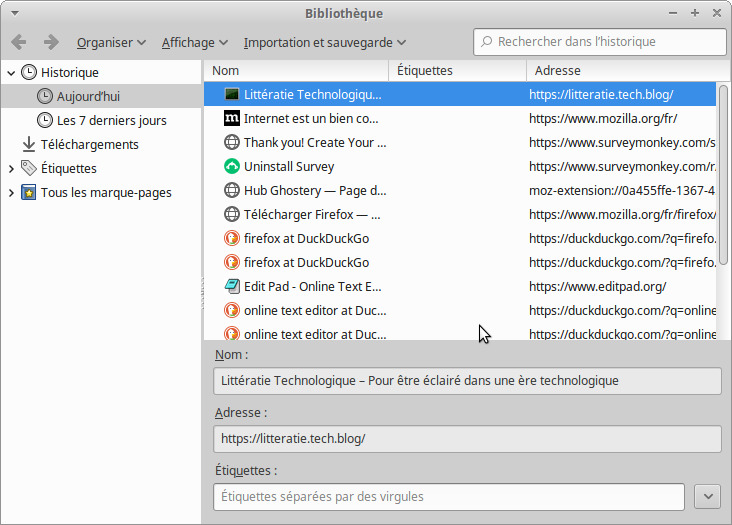
Task: Expand Tous les marque-pages tree node
Action: [11, 192]
